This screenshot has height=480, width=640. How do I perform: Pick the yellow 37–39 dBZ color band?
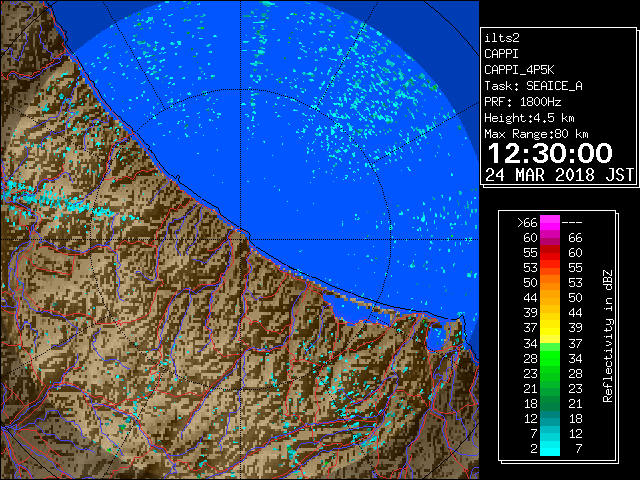[x=550, y=328]
